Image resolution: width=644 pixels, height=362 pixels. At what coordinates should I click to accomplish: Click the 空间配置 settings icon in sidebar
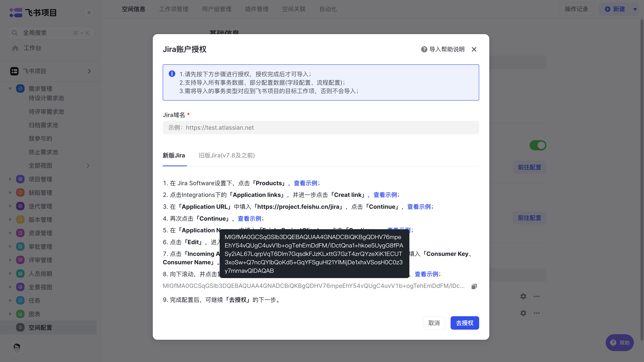point(20,328)
